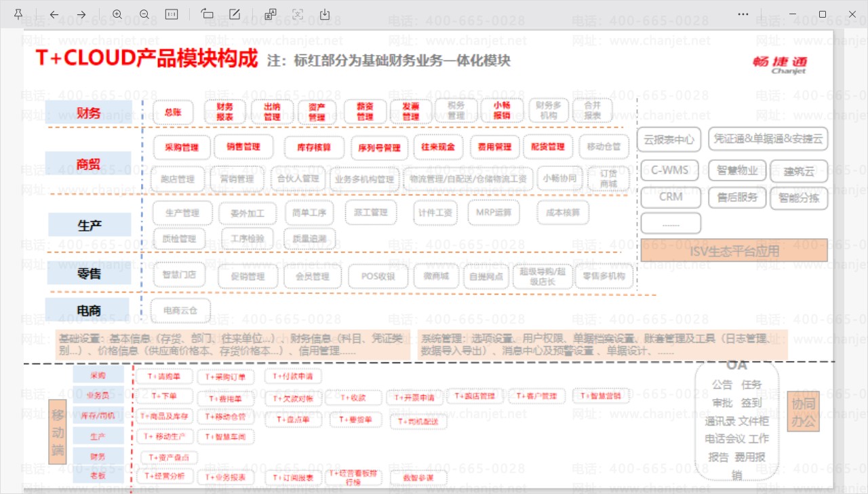The width and height of the screenshot is (868, 494).
Task: Click the 协同办公 label
Action: (804, 413)
